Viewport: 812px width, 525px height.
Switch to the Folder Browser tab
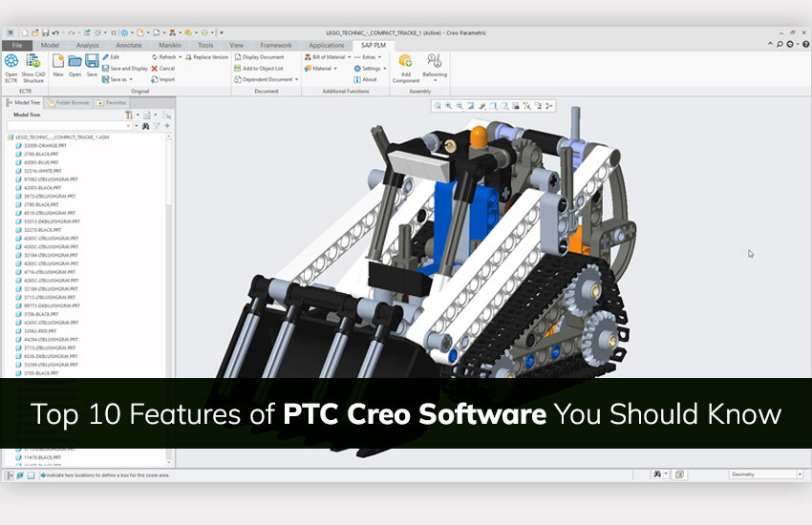[x=69, y=102]
